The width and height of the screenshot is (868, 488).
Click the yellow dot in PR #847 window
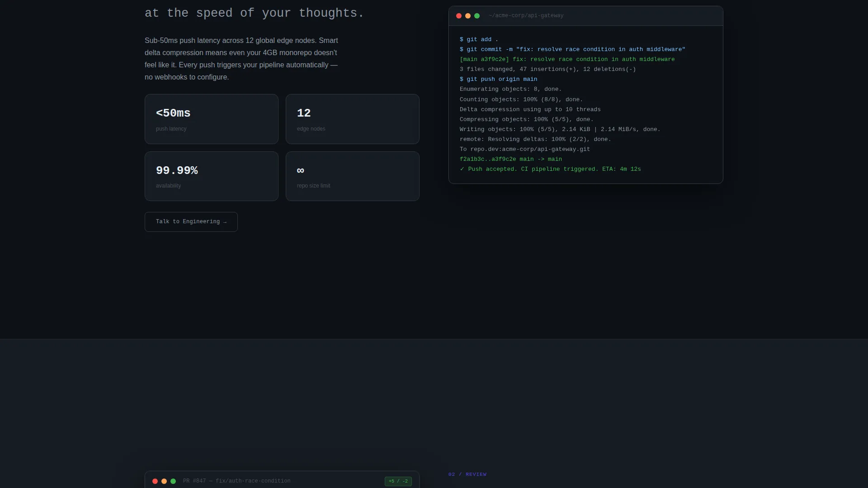coord(164,481)
